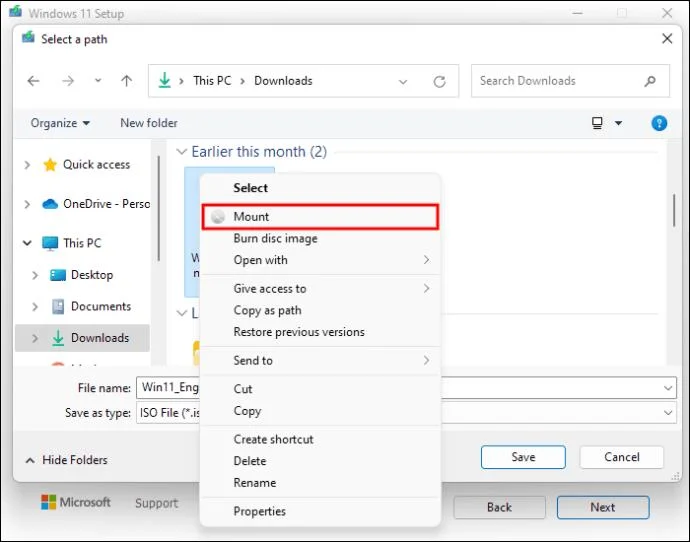Refresh the Downloads folder view
The height and width of the screenshot is (542, 690).
point(439,81)
